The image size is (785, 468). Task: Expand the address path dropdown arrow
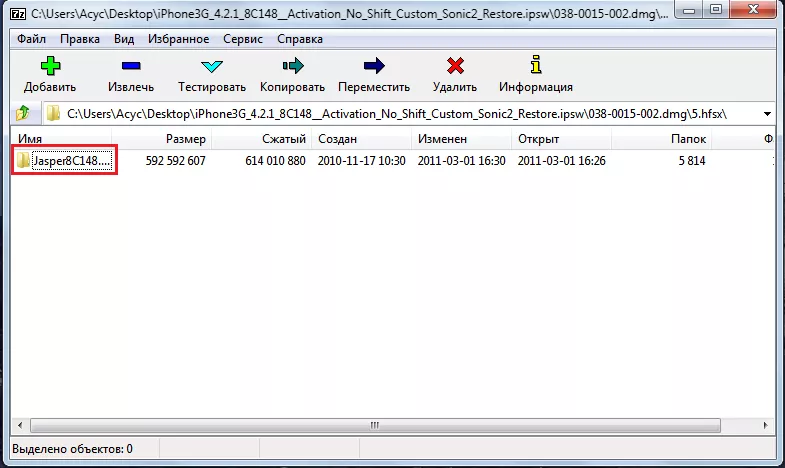point(767,114)
